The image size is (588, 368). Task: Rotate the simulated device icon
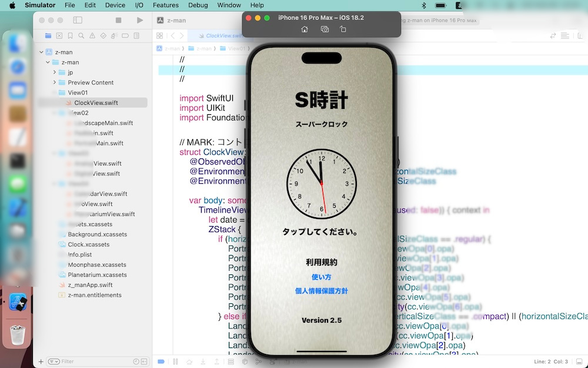[x=343, y=29]
